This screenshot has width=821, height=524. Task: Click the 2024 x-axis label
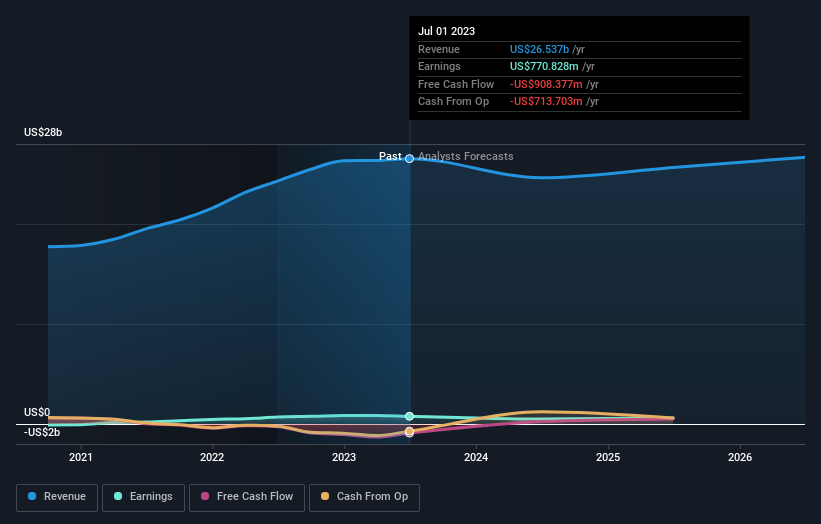point(476,458)
